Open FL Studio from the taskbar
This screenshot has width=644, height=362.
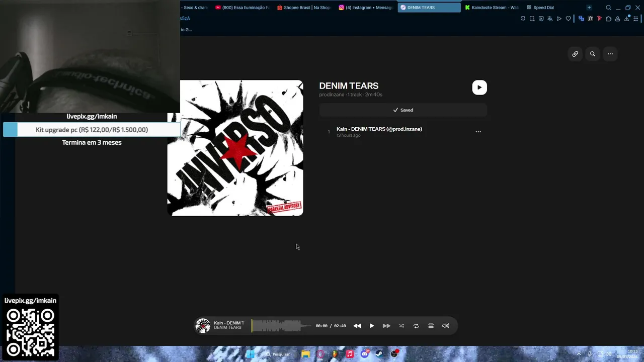pyautogui.click(x=335, y=354)
